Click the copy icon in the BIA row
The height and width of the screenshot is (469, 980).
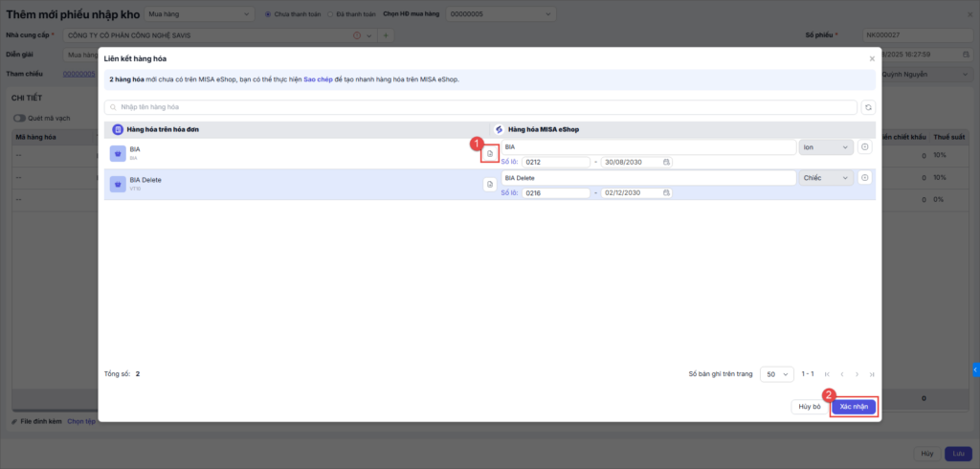tap(490, 153)
